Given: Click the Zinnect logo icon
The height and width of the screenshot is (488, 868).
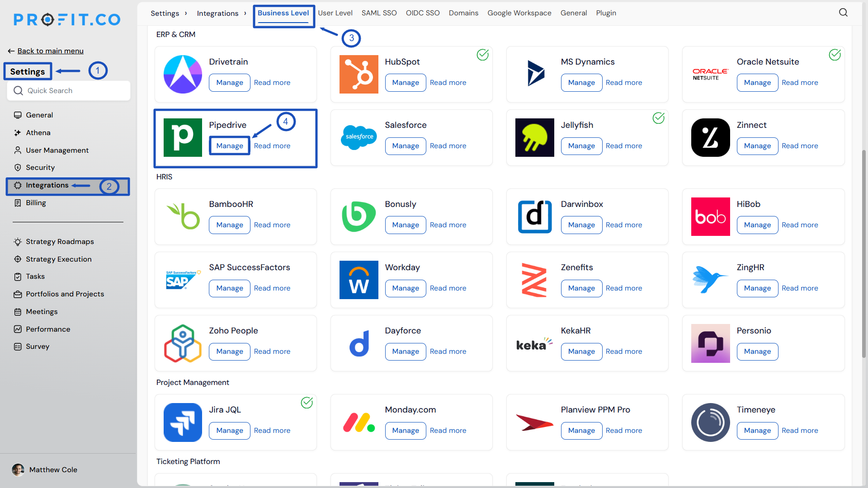Looking at the screenshot, I should [x=710, y=137].
